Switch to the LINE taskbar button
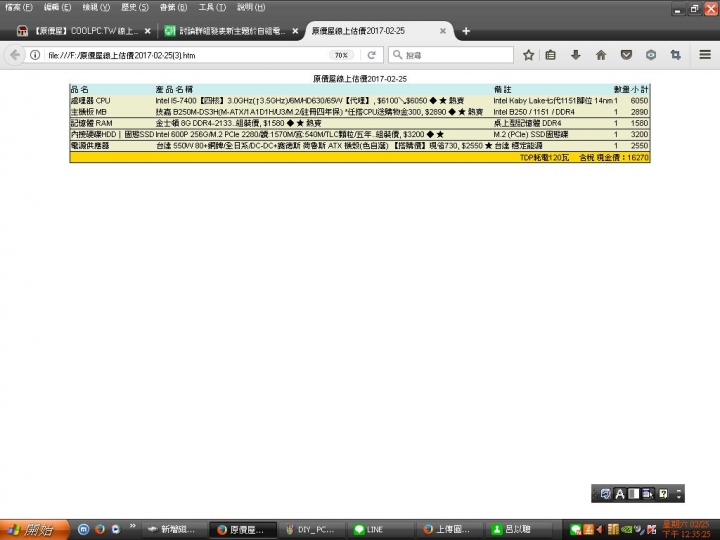Screen dimensions: 720x540 coord(380,529)
